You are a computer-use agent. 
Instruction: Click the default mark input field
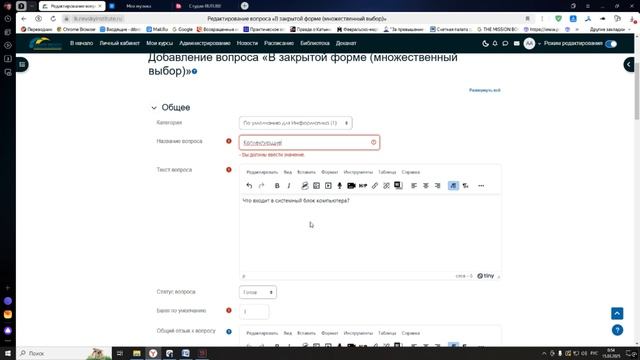point(254,312)
